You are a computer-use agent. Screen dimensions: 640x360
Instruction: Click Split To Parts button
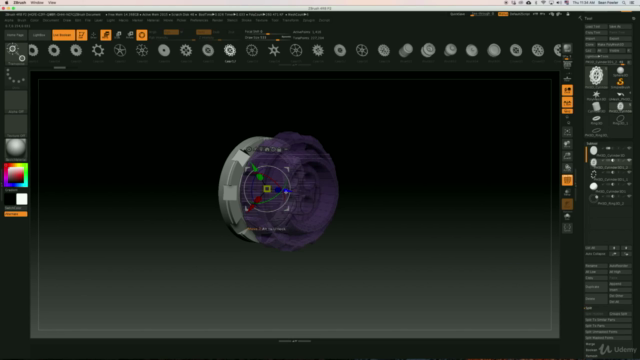click(608, 326)
